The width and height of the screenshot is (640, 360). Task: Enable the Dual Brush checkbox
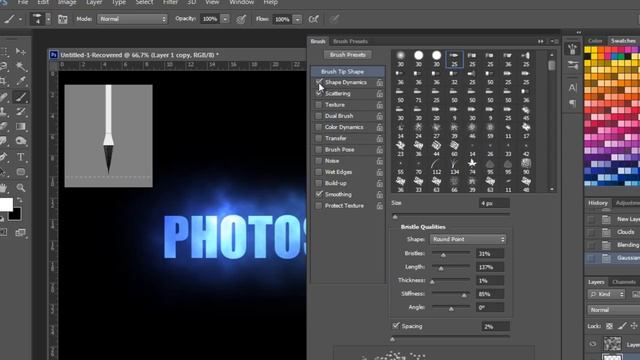(x=319, y=116)
